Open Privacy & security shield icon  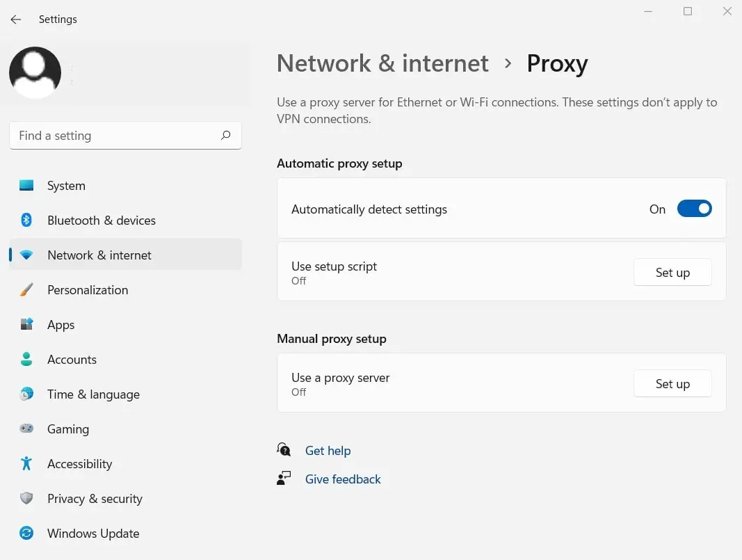click(x=26, y=499)
